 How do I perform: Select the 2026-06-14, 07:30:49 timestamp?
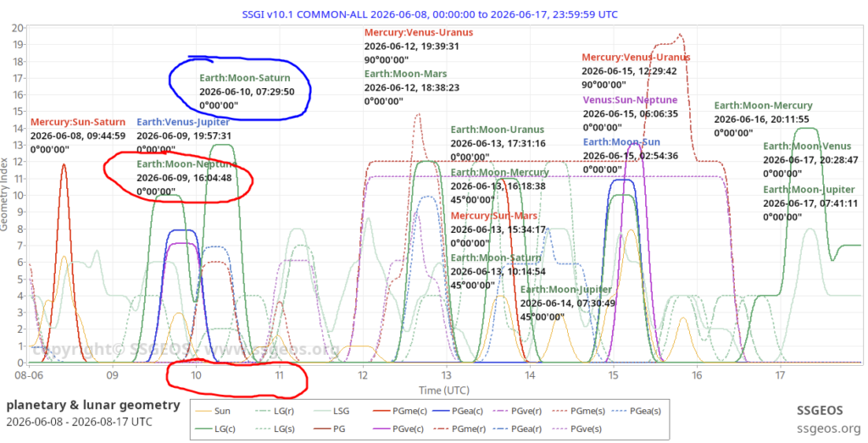tap(568, 303)
